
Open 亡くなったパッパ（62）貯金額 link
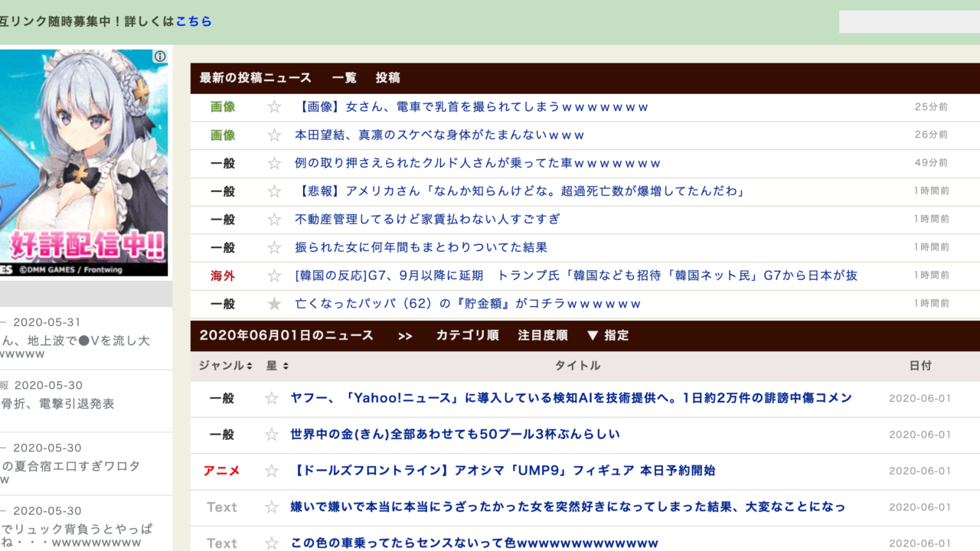[x=468, y=304]
